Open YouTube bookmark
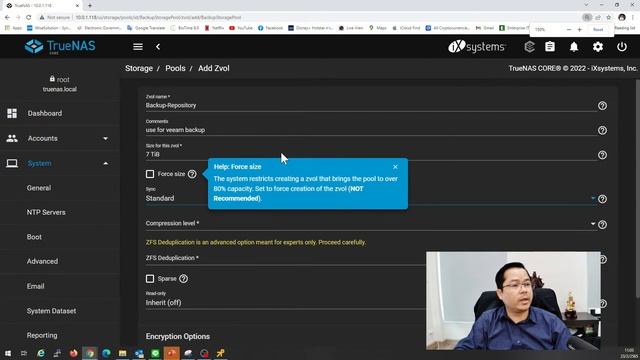The height and width of the screenshot is (360, 640). click(x=241, y=28)
